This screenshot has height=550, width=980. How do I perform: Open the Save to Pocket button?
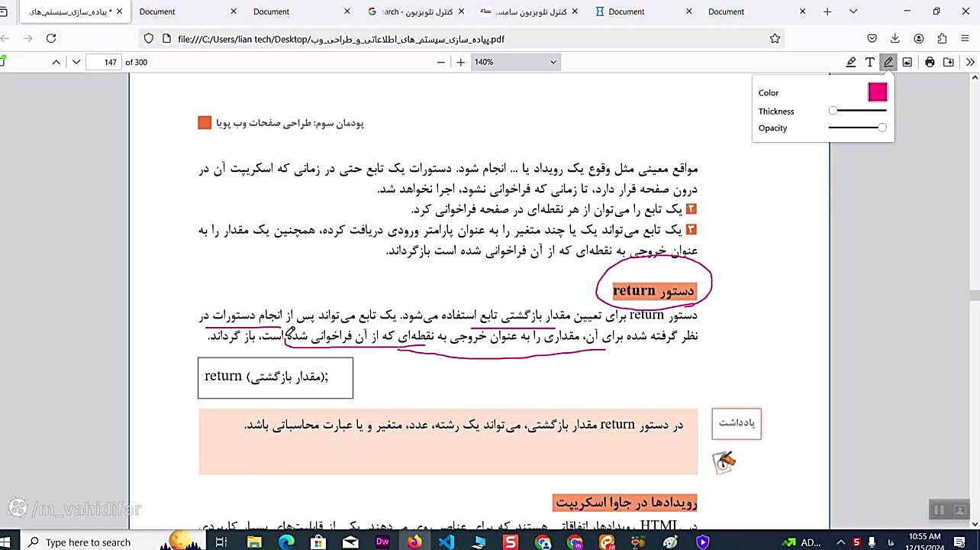[x=872, y=38]
